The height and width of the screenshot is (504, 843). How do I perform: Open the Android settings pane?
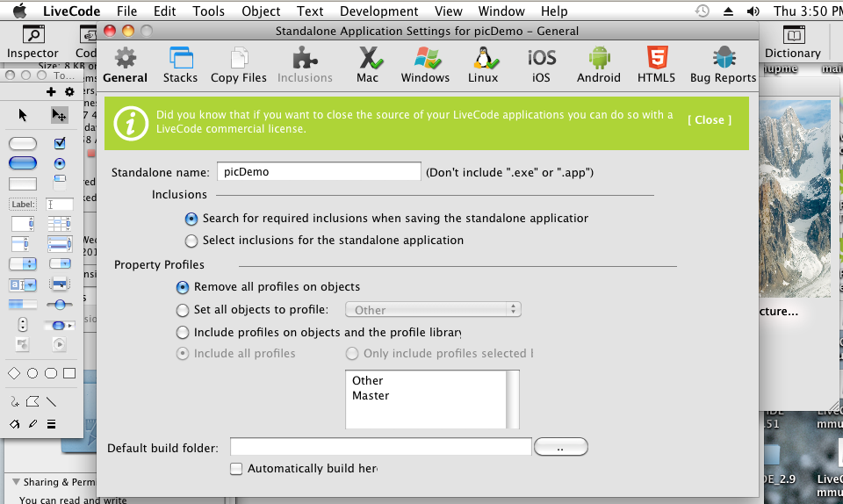point(599,64)
